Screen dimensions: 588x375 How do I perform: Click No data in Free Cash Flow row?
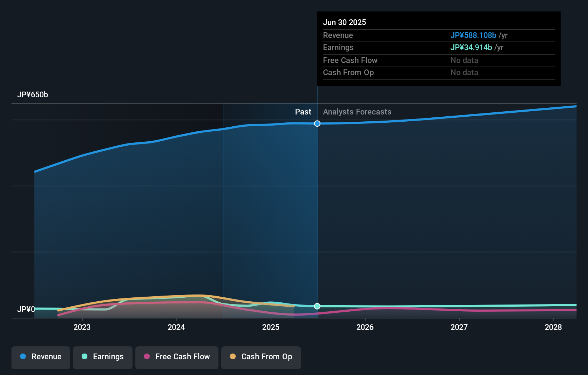pos(464,60)
